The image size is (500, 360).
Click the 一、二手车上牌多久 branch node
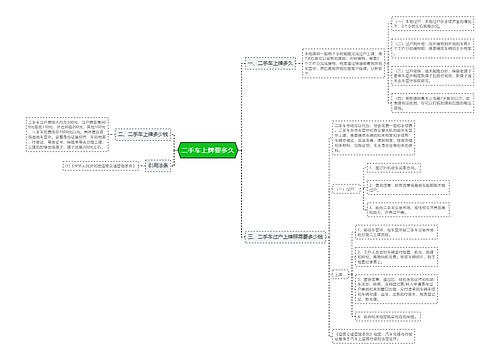[x=270, y=63]
